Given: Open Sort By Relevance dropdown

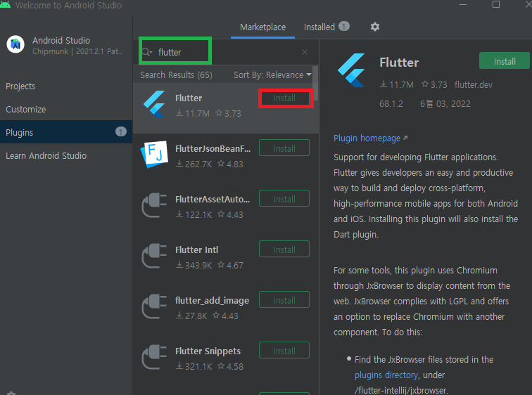Looking at the screenshot, I should 272,75.
